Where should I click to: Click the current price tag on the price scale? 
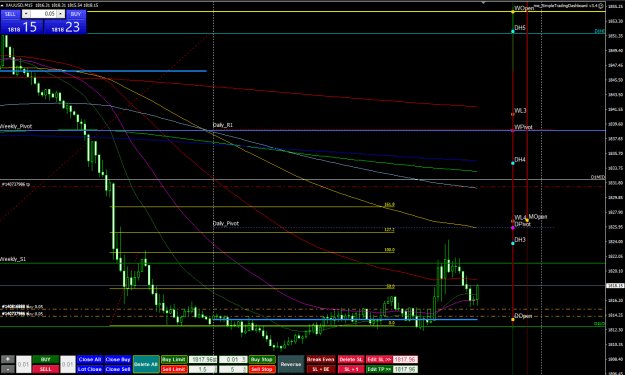[x=615, y=286]
